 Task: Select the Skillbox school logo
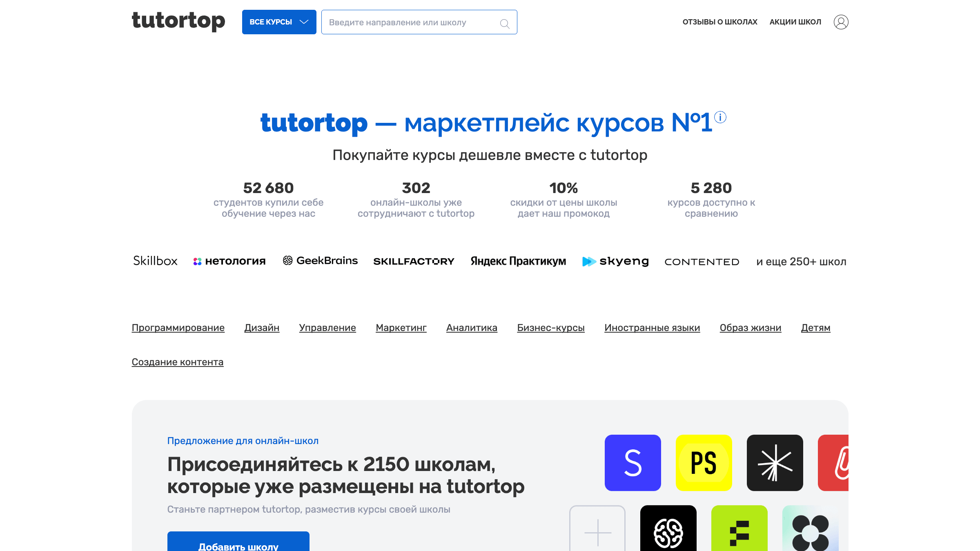tap(155, 261)
